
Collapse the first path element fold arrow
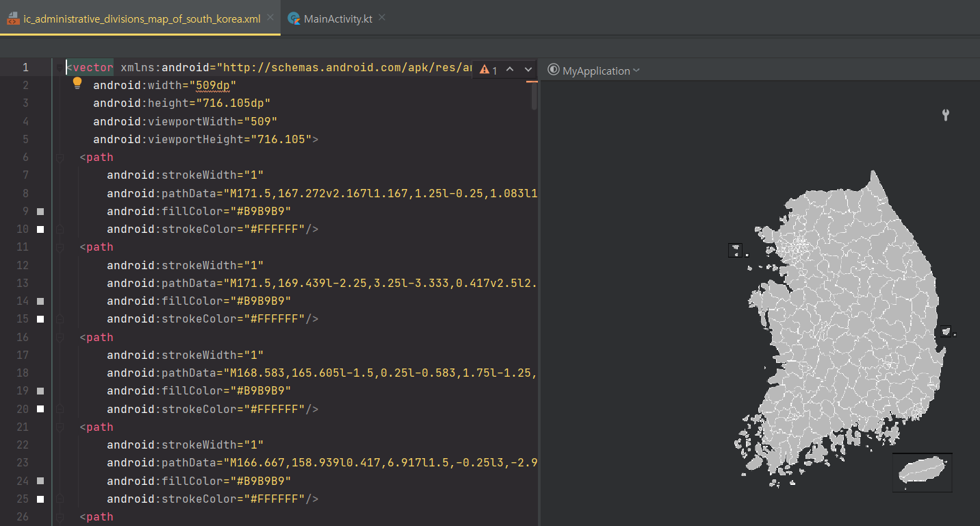point(60,156)
